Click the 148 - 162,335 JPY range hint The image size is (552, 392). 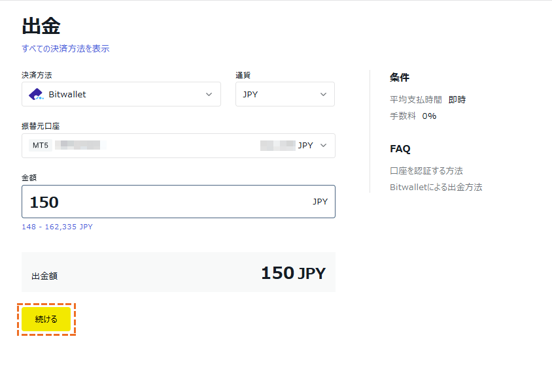click(57, 227)
